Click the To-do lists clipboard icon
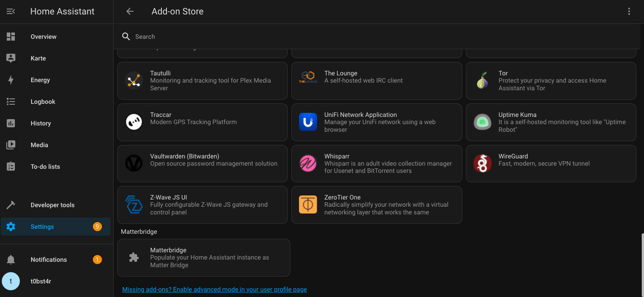Image resolution: width=644 pixels, height=297 pixels. coord(11,167)
